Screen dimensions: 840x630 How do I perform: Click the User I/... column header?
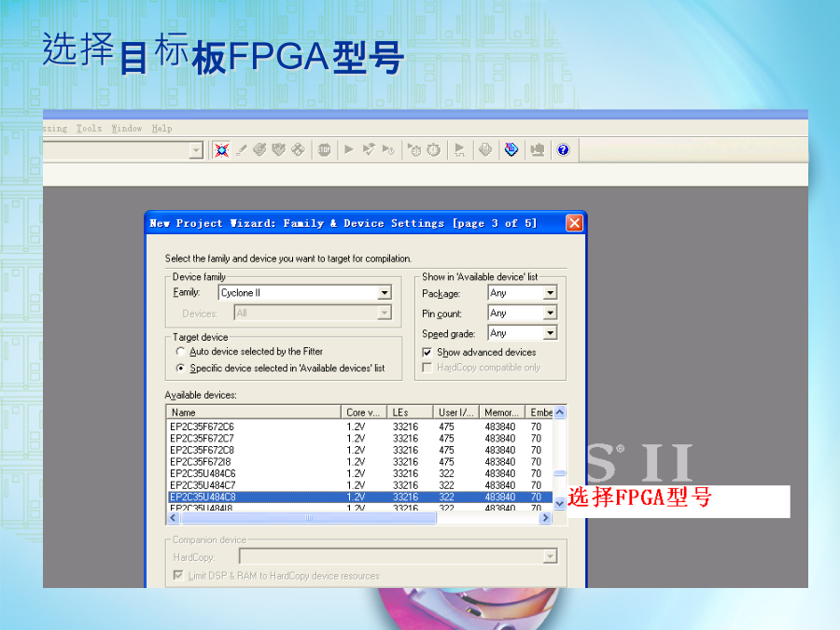click(x=455, y=413)
